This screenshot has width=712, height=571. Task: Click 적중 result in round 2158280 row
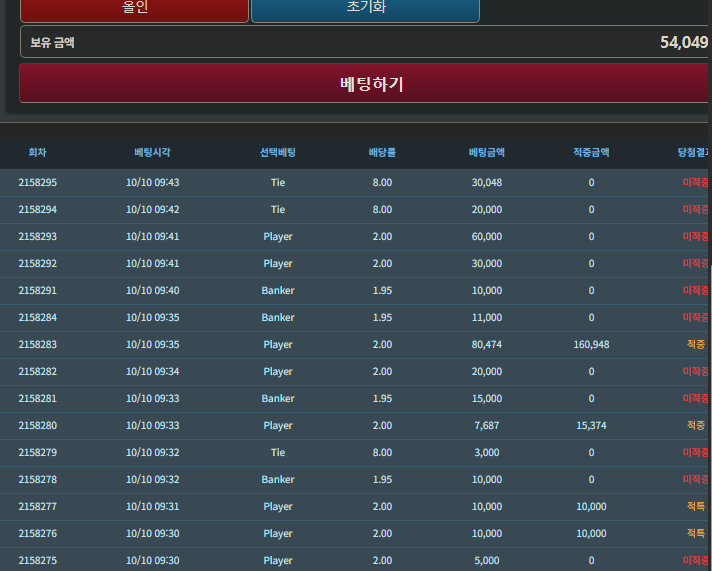[696, 426]
